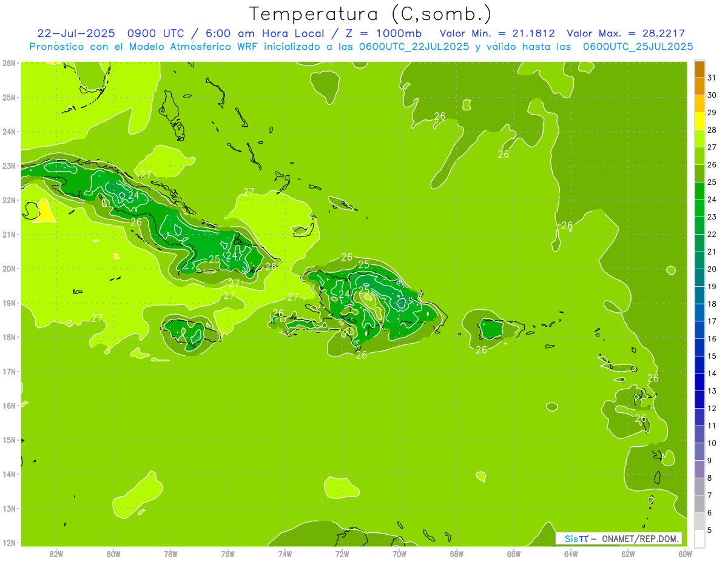728x562 pixels.
Task: Click the '62W' longitude axis label
Action: [628, 554]
